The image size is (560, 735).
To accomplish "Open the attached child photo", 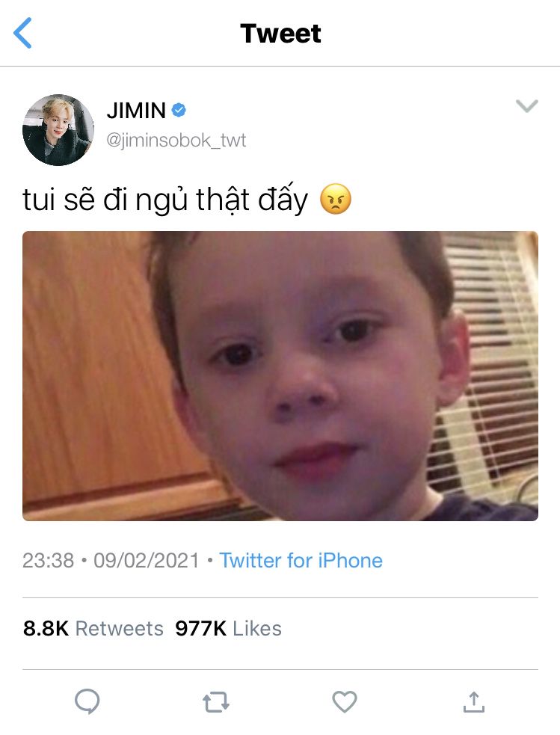I will coord(280,376).
